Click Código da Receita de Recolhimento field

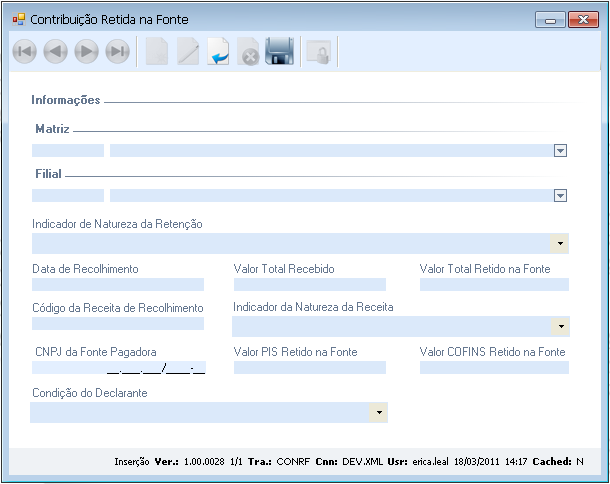(x=118, y=323)
